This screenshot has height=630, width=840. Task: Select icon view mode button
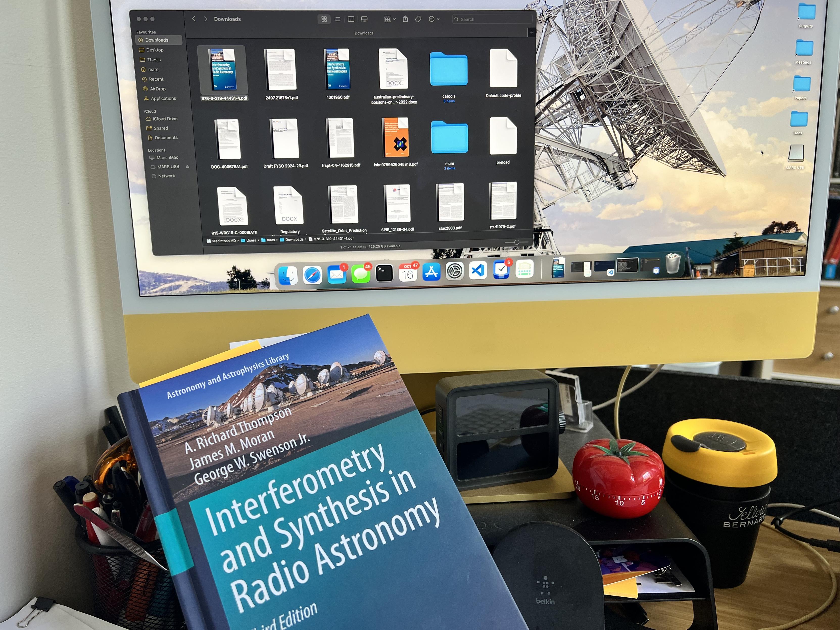click(x=324, y=19)
